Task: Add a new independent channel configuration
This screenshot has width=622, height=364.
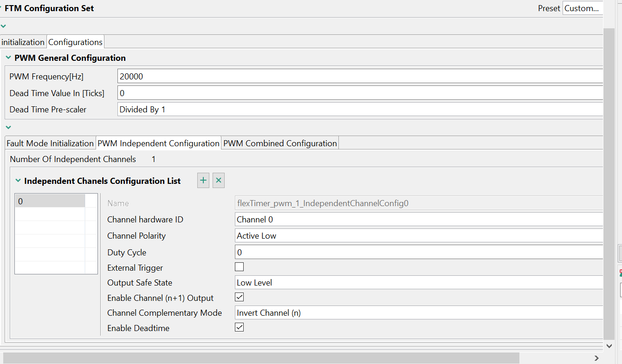Action: click(203, 181)
